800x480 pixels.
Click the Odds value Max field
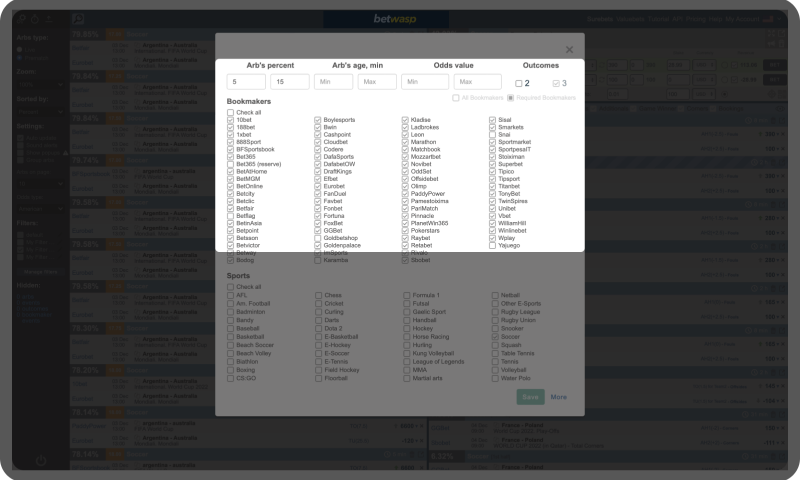coord(478,82)
